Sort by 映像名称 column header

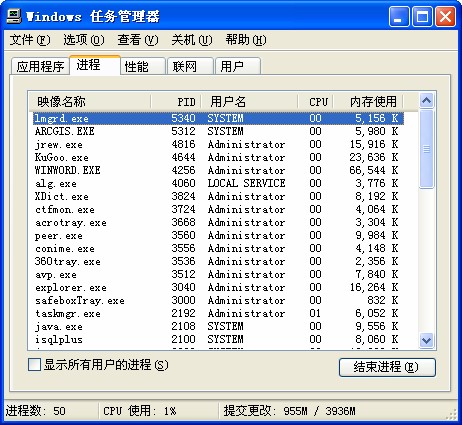point(90,101)
